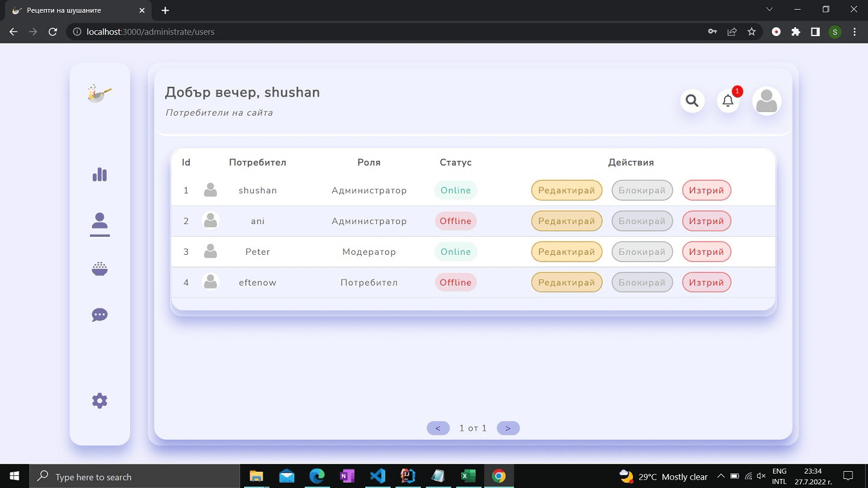Click Редактирай for user eftenow
Image resolution: width=868 pixels, height=488 pixels.
567,283
